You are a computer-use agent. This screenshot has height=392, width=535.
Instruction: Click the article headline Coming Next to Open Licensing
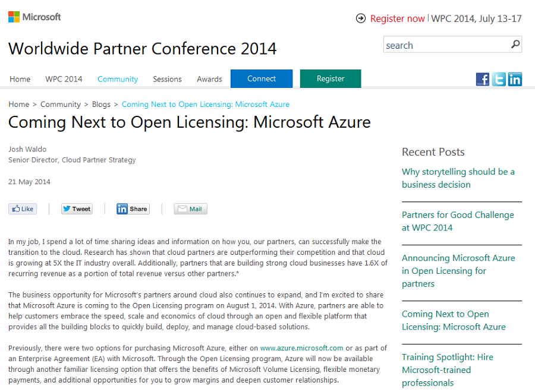pyautogui.click(x=190, y=122)
